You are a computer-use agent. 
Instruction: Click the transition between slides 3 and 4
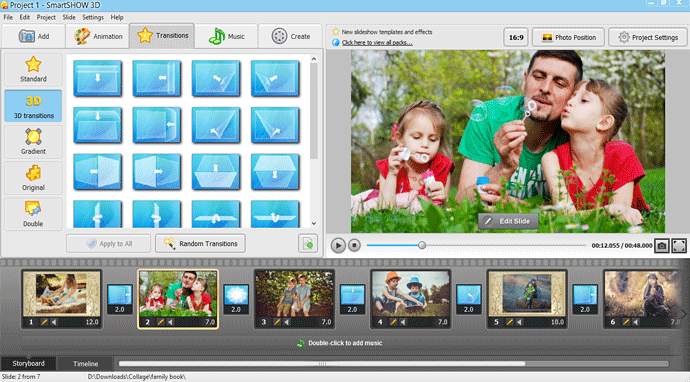coord(352,299)
